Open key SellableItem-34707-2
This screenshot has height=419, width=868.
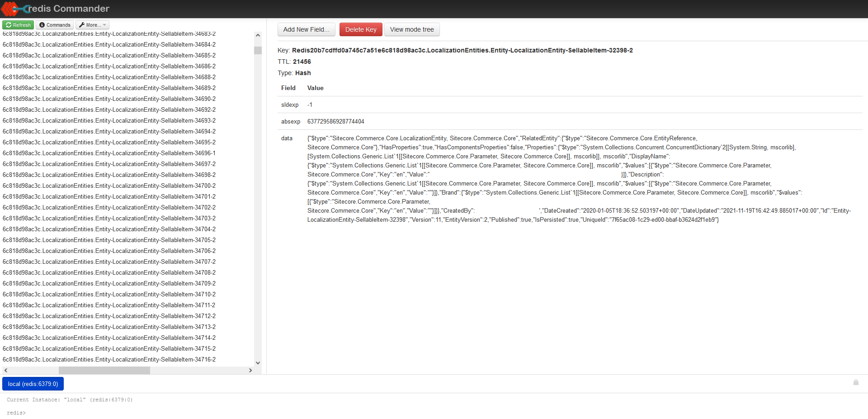pyautogui.click(x=109, y=262)
